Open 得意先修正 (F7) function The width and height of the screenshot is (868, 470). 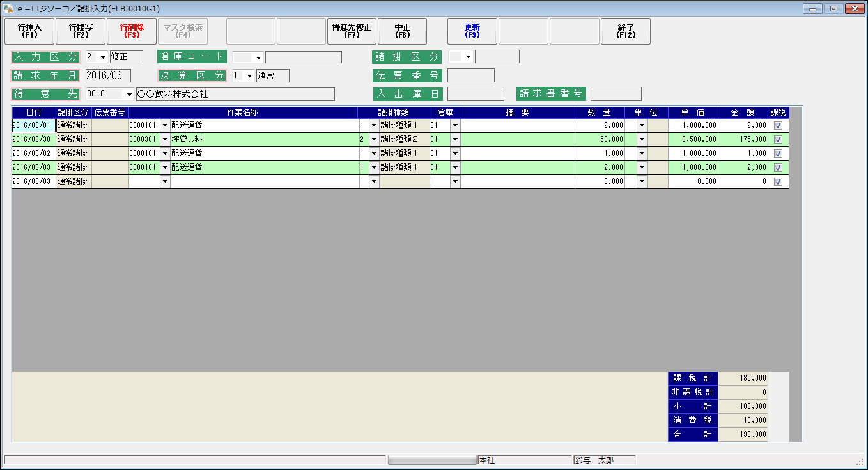pyautogui.click(x=352, y=31)
